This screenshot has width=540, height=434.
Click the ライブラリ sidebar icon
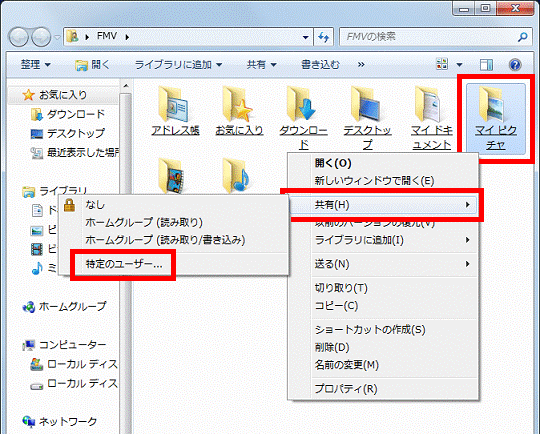tap(28, 192)
